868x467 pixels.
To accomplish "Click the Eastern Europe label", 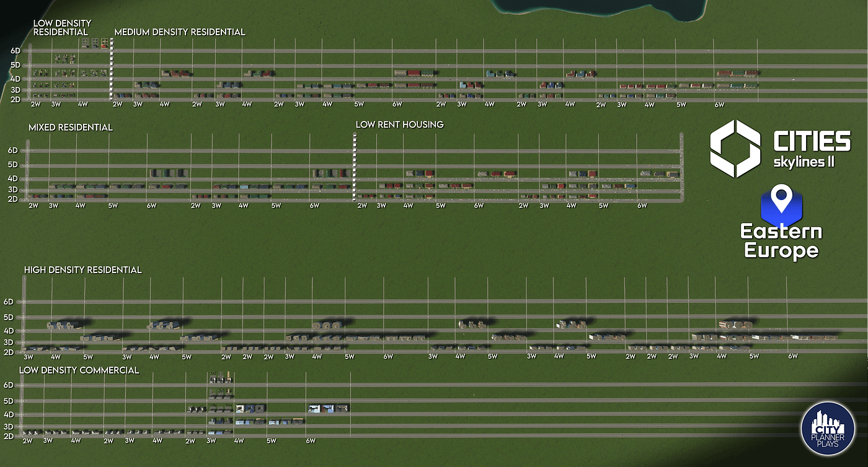I will (781, 242).
